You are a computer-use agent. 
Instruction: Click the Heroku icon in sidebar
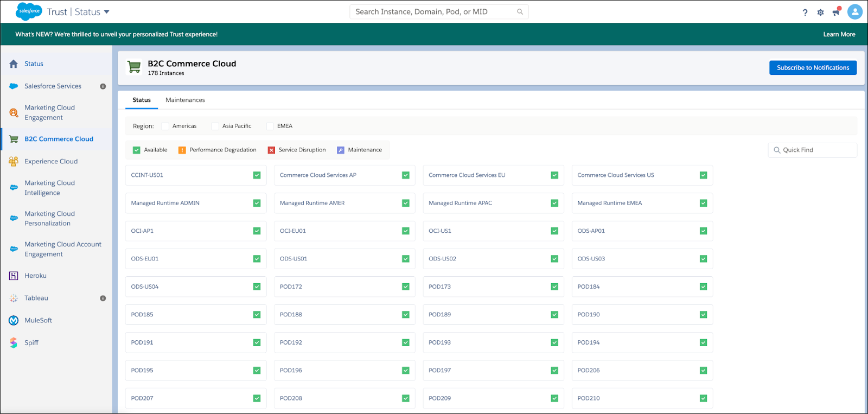coord(14,276)
